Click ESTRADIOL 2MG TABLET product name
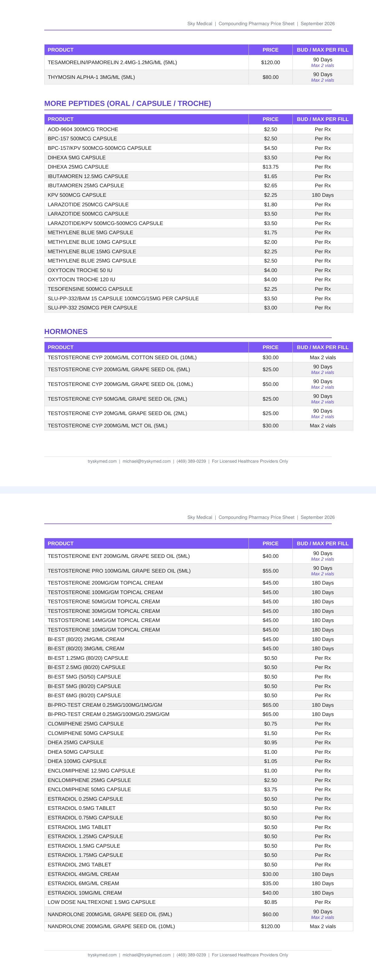 pos(80,865)
